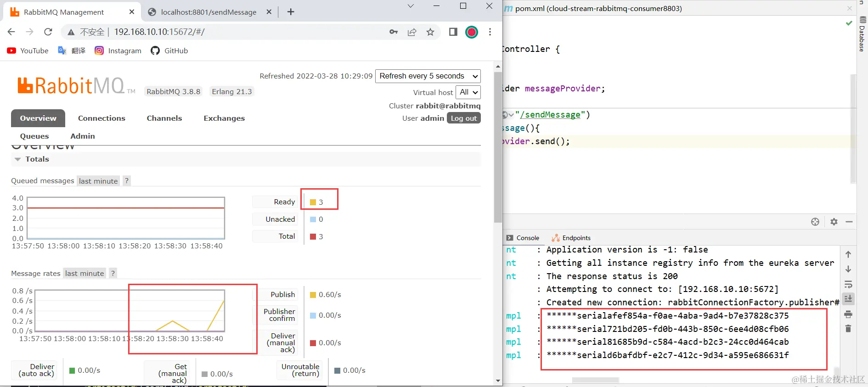Click the green Deliver auto ack swatch

pyautogui.click(x=72, y=370)
